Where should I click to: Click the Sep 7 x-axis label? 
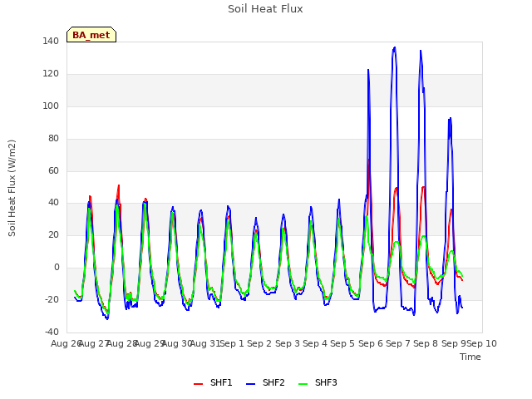coord(398,343)
